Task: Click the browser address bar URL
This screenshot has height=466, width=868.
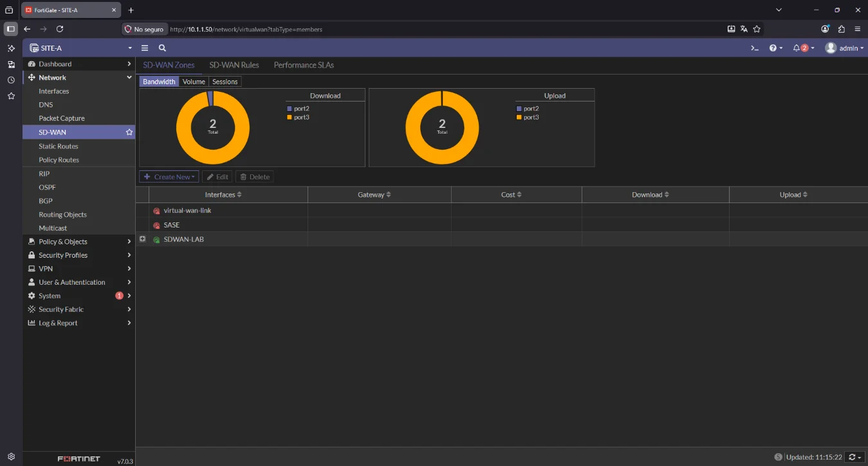Action: 246,30
